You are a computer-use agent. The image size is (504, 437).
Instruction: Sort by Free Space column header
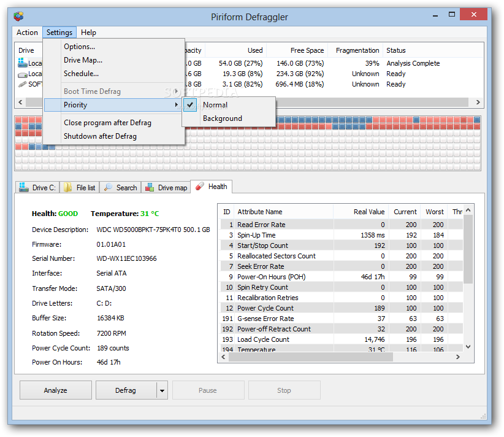tap(297, 50)
